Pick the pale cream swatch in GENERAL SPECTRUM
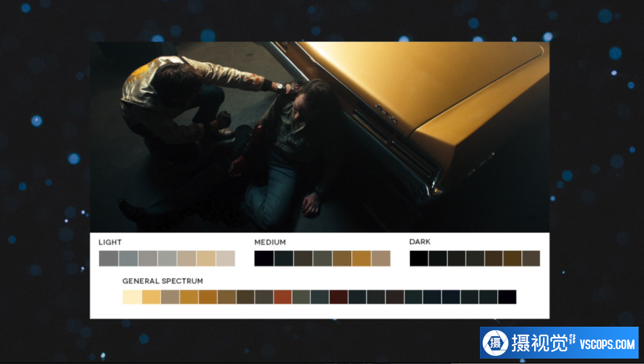 tap(132, 297)
